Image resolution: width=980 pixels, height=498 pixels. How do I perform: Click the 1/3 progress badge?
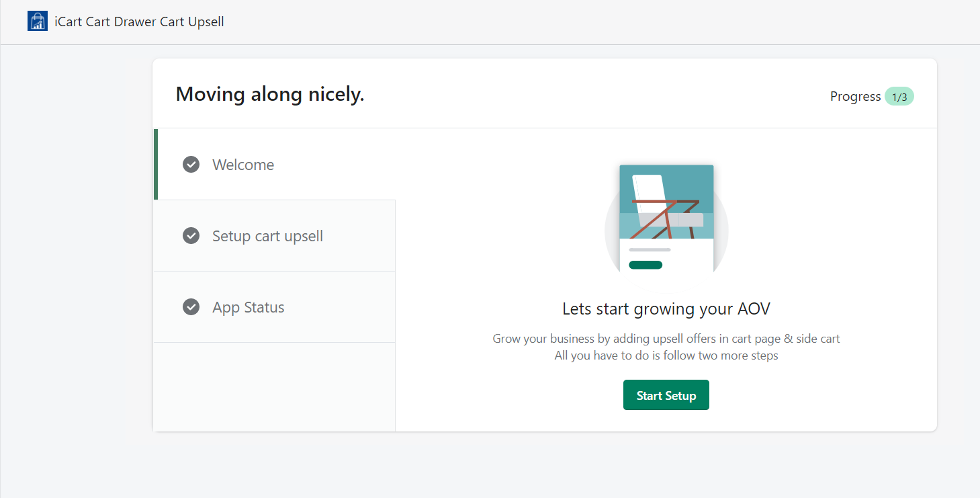tap(899, 97)
